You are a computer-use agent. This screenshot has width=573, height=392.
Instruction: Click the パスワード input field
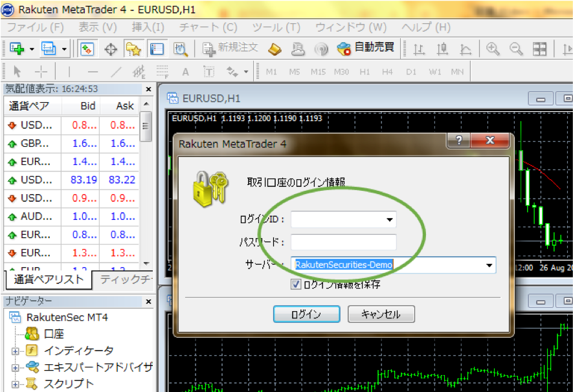pyautogui.click(x=344, y=243)
